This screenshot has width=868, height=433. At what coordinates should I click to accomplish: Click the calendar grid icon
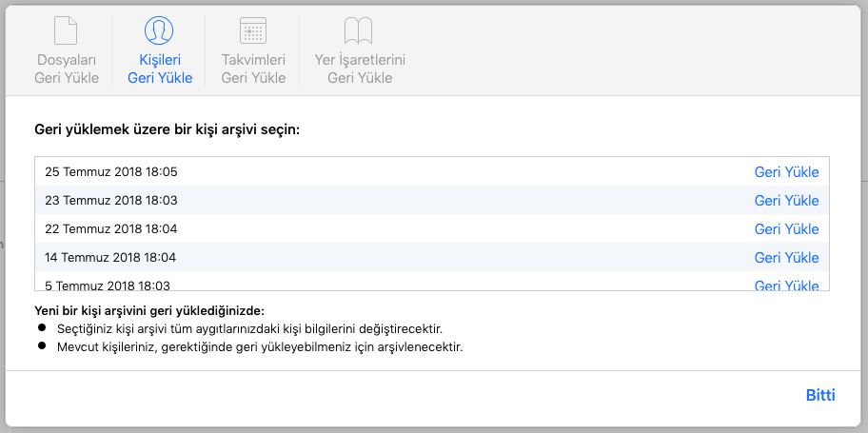[x=253, y=31]
